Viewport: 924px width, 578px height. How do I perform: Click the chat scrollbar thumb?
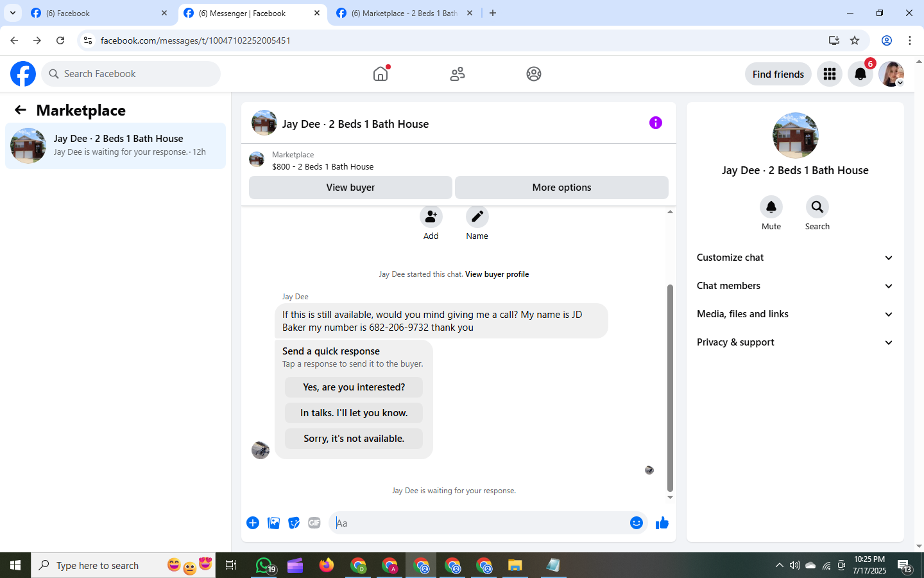670,388
